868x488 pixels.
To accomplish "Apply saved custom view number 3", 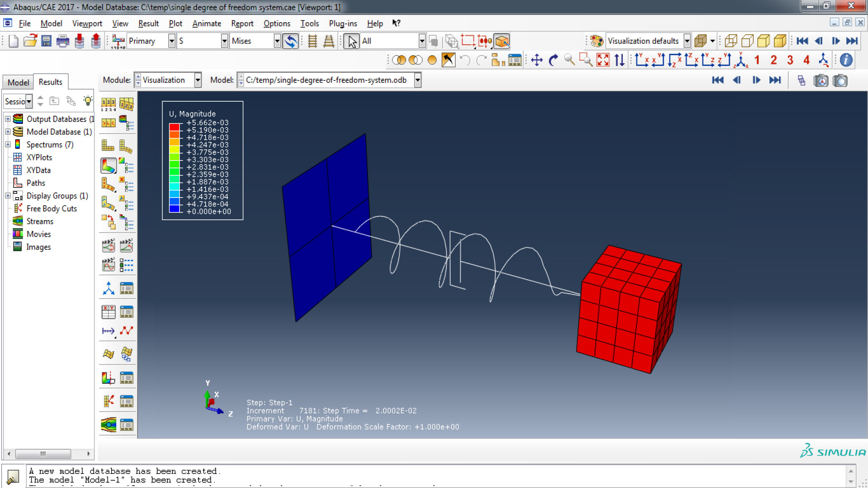I will [790, 60].
